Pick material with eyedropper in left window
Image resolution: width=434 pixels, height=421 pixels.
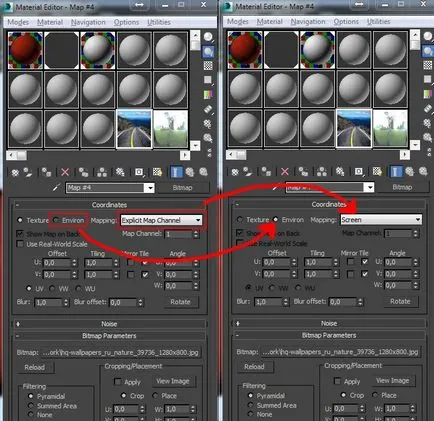[56, 188]
